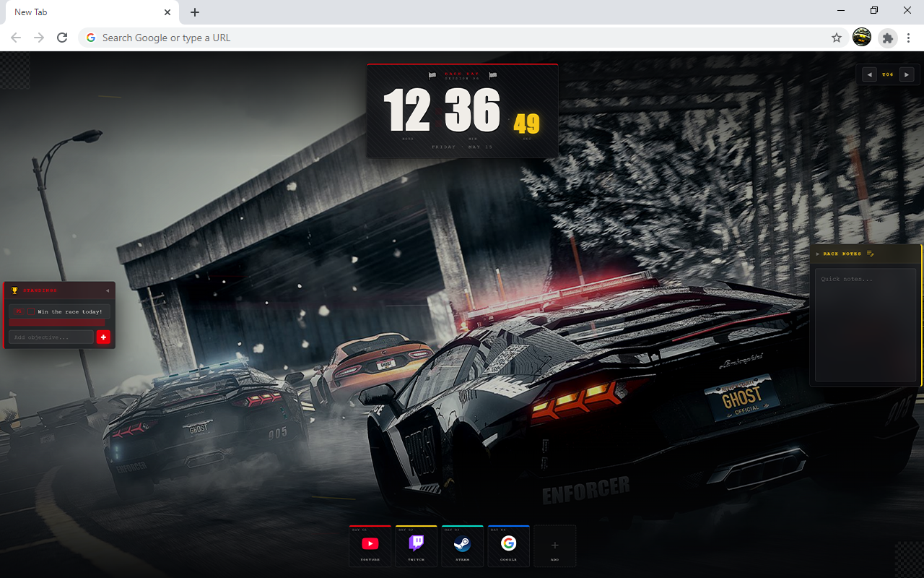
Task: Click the Race Notes panel title
Action: pyautogui.click(x=842, y=254)
